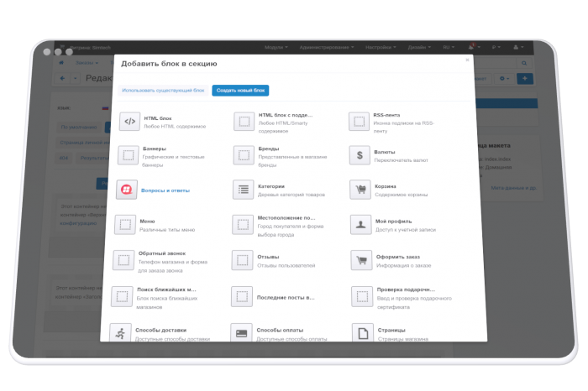Pick the Способы доставки running man icon
Viewport: 588px width, 391px height.
click(x=120, y=332)
